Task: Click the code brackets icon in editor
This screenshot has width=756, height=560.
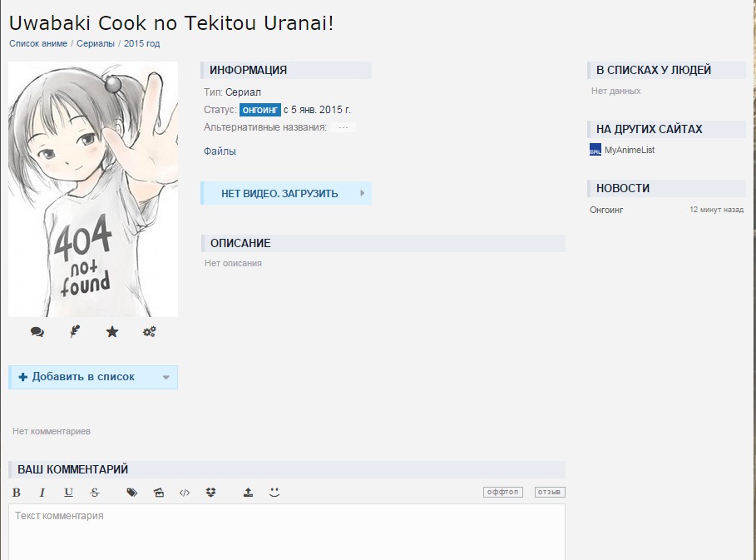Action: pos(185,493)
